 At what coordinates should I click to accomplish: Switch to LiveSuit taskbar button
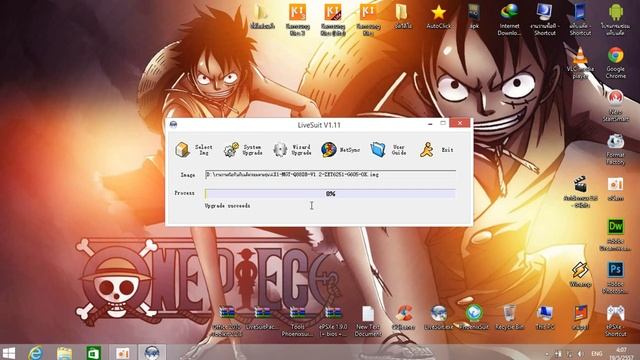[x=152, y=352]
